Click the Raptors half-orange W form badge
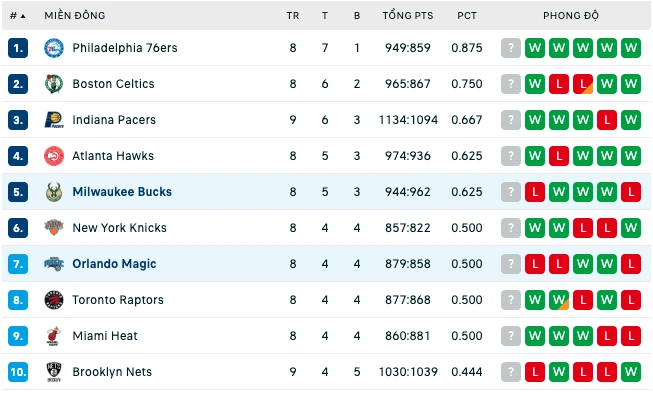 558,300
